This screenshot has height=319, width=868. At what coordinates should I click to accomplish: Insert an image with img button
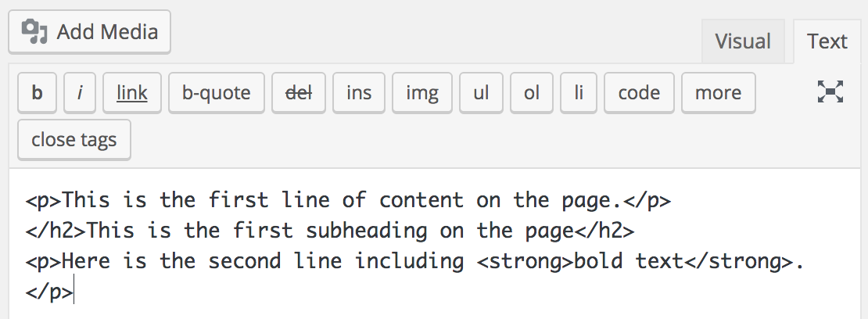[x=422, y=93]
